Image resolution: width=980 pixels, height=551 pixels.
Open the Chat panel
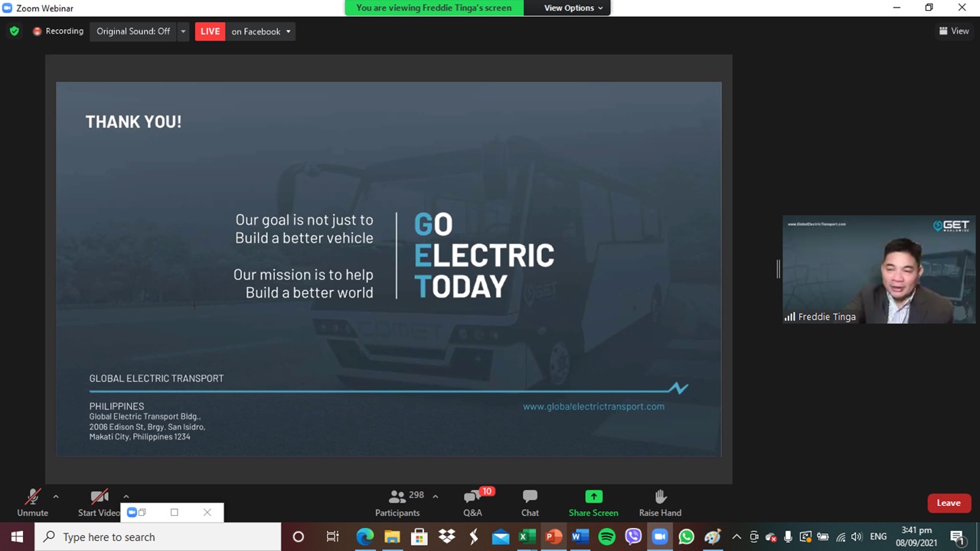pos(530,503)
